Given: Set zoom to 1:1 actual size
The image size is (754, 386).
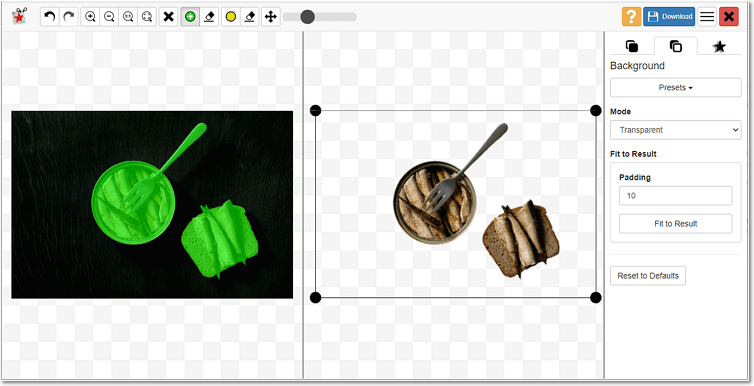Looking at the screenshot, I should [128, 17].
